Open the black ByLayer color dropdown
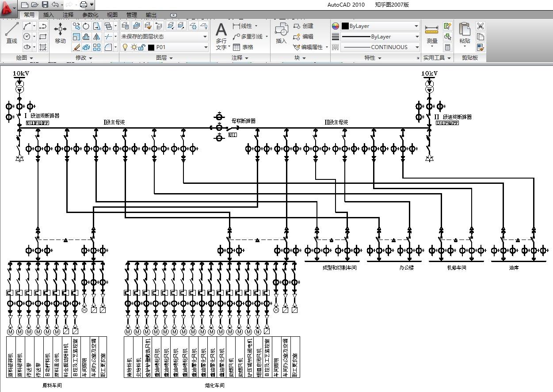Image resolution: width=553 pixels, height=392 pixels. click(x=380, y=26)
